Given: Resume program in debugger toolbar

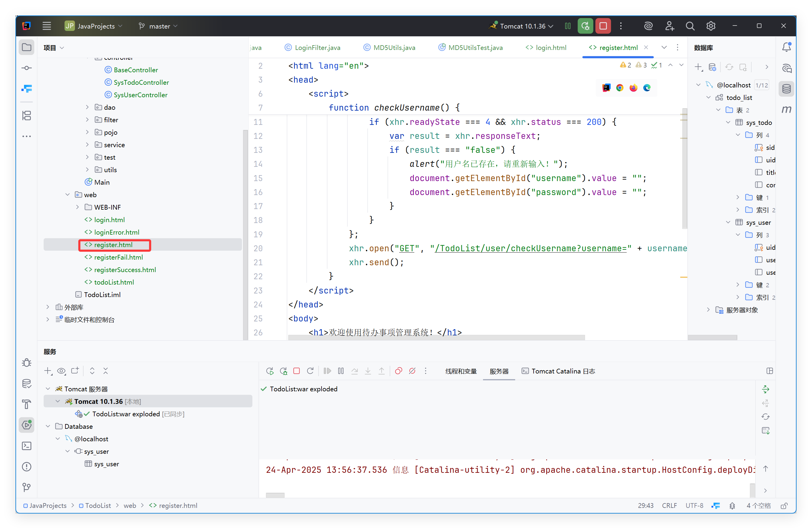Looking at the screenshot, I should [327, 371].
